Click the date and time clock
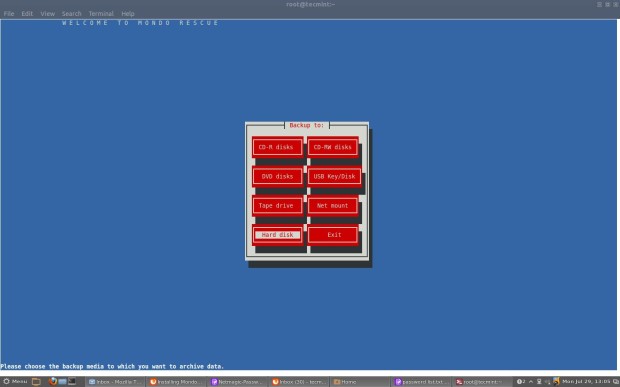 pos(586,381)
